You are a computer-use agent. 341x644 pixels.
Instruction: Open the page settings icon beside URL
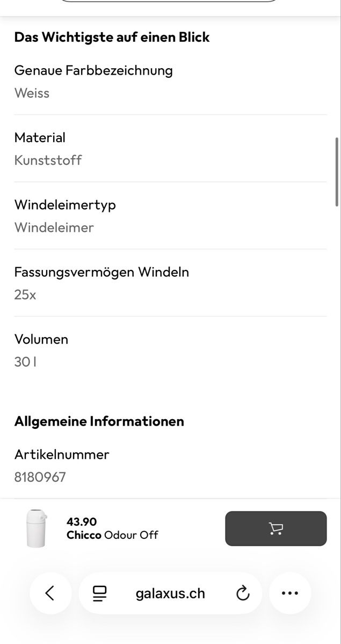click(100, 593)
